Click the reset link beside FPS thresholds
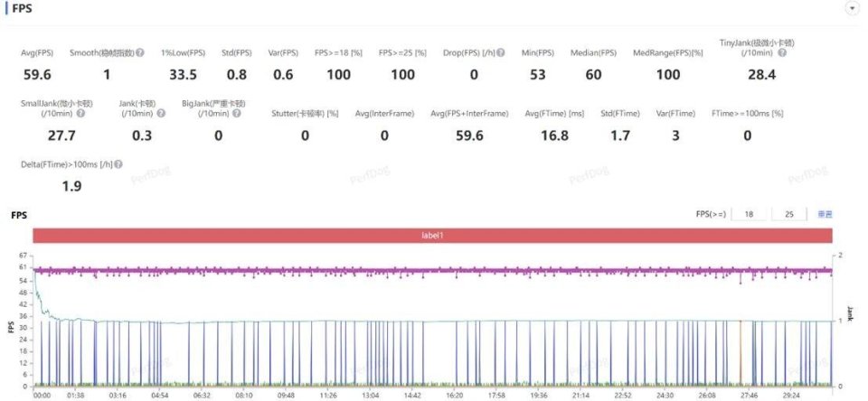The width and height of the screenshot is (868, 401). tap(825, 215)
